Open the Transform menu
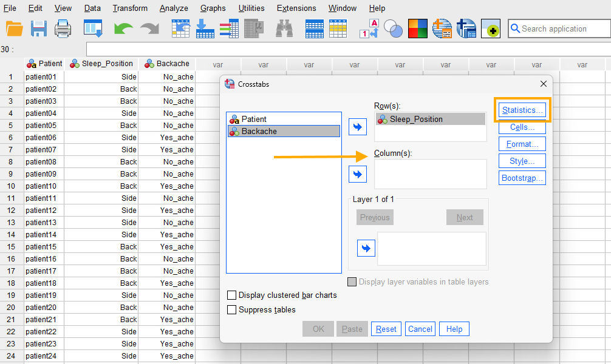This screenshot has height=364, width=611. (x=129, y=8)
